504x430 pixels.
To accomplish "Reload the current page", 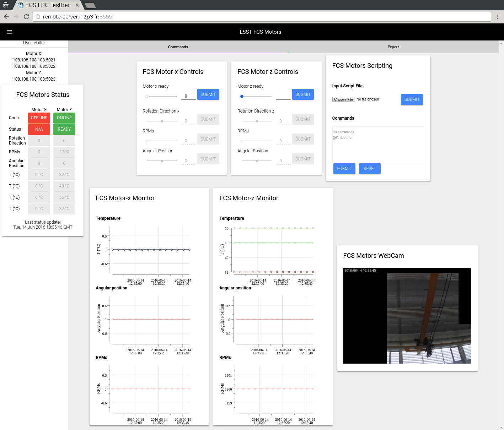I will coord(26,17).
